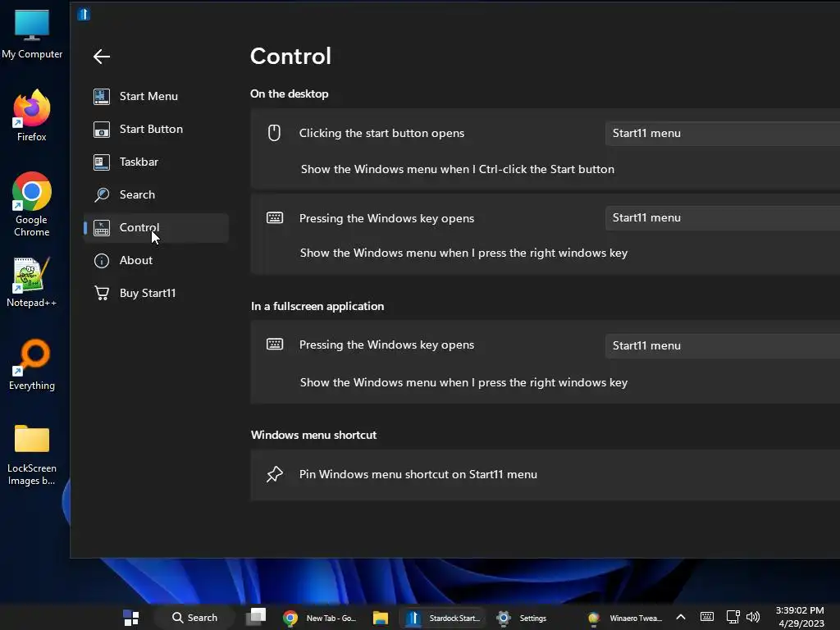Open the Search settings section

click(x=156, y=194)
